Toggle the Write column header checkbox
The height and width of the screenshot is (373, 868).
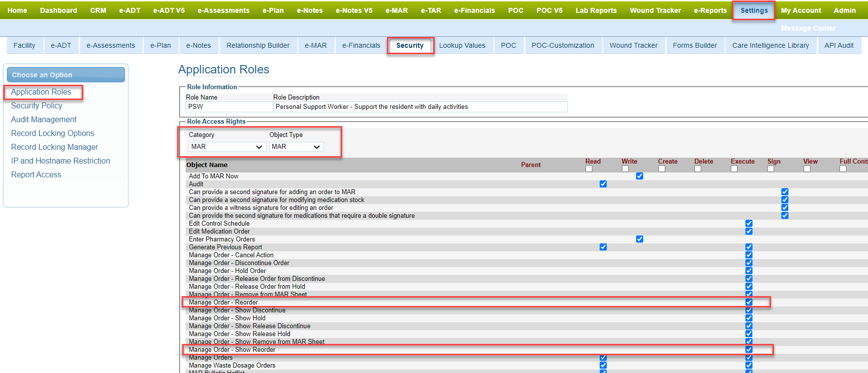point(625,169)
